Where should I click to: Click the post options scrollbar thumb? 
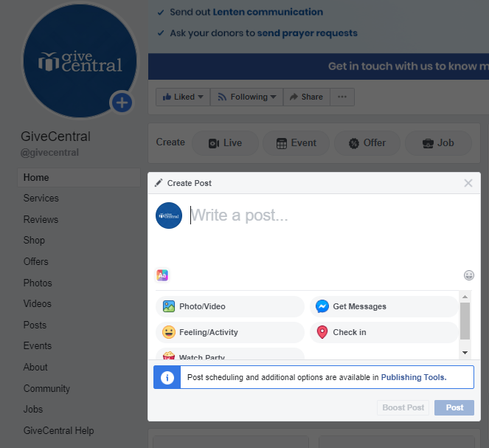[x=465, y=321]
